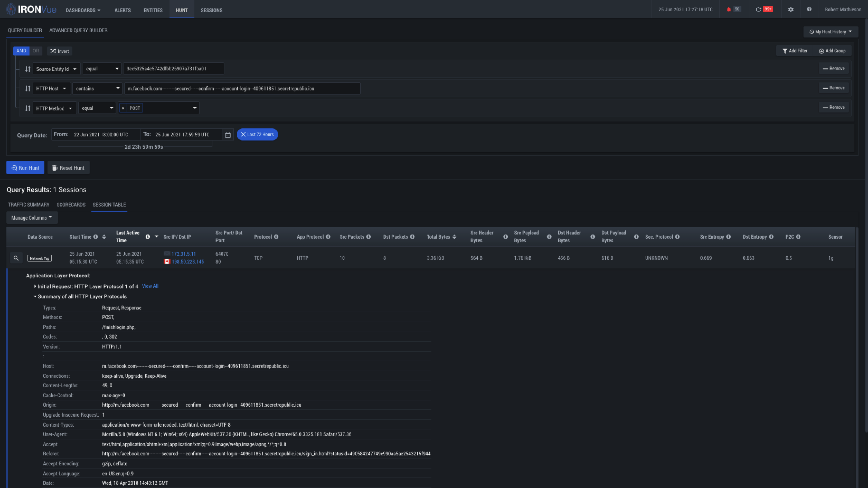The image size is (868, 488).
Task: Open the settings gear icon
Action: tap(791, 9)
